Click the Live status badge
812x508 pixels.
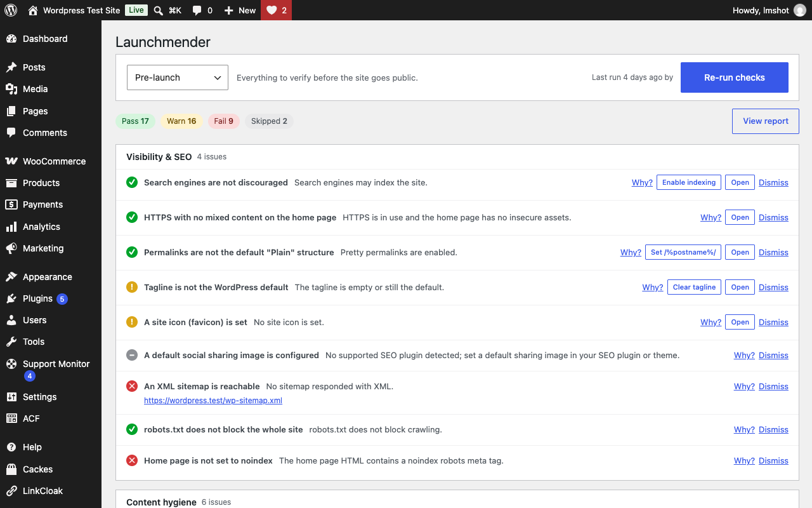[136, 10]
